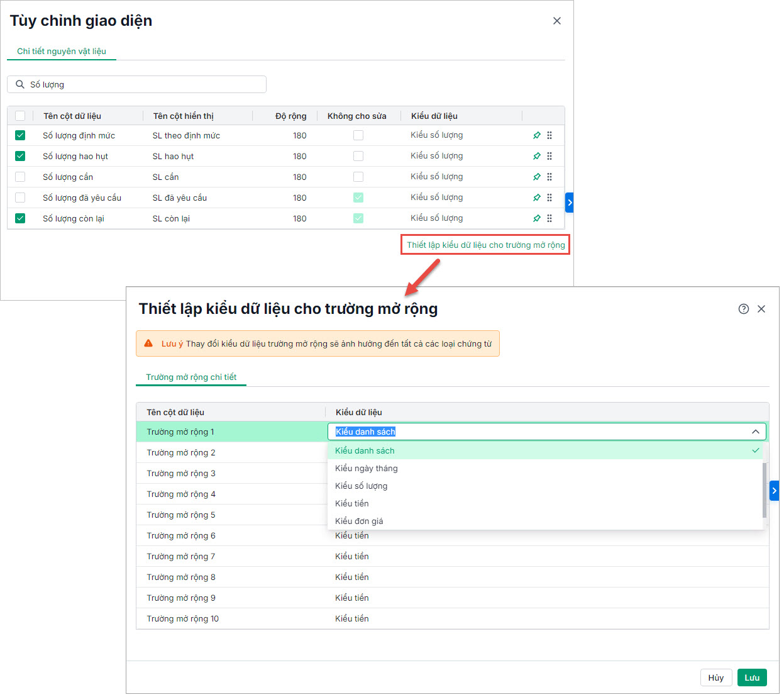
Task: Click drag handle for Số lượng hao hụt row
Action: [x=549, y=156]
